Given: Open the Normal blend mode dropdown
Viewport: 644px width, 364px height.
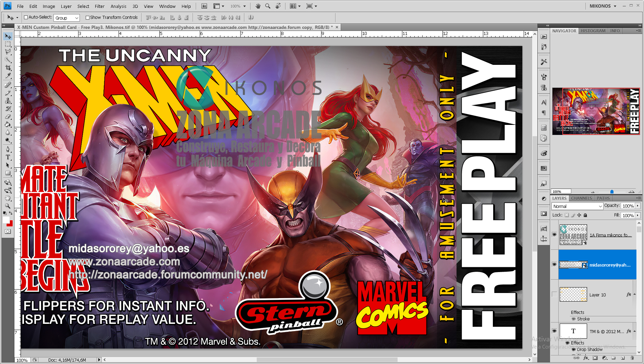Looking at the screenshot, I should (x=577, y=206).
